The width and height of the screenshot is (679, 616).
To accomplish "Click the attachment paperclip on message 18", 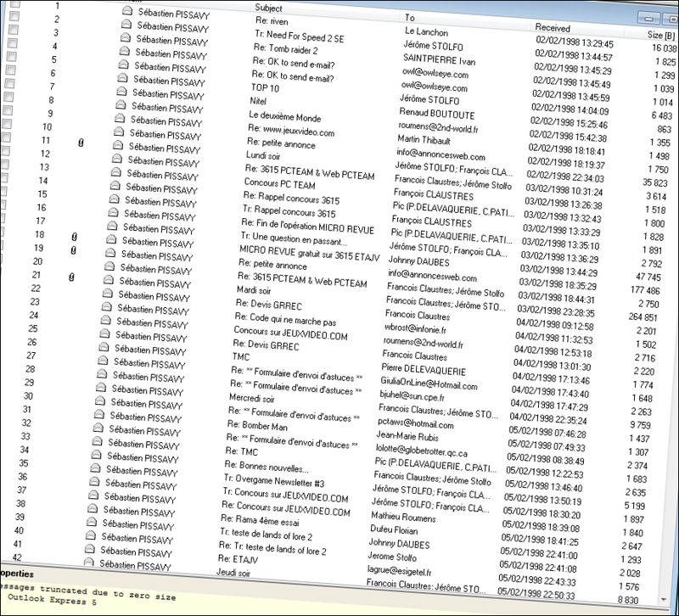I will pyautogui.click(x=75, y=237).
